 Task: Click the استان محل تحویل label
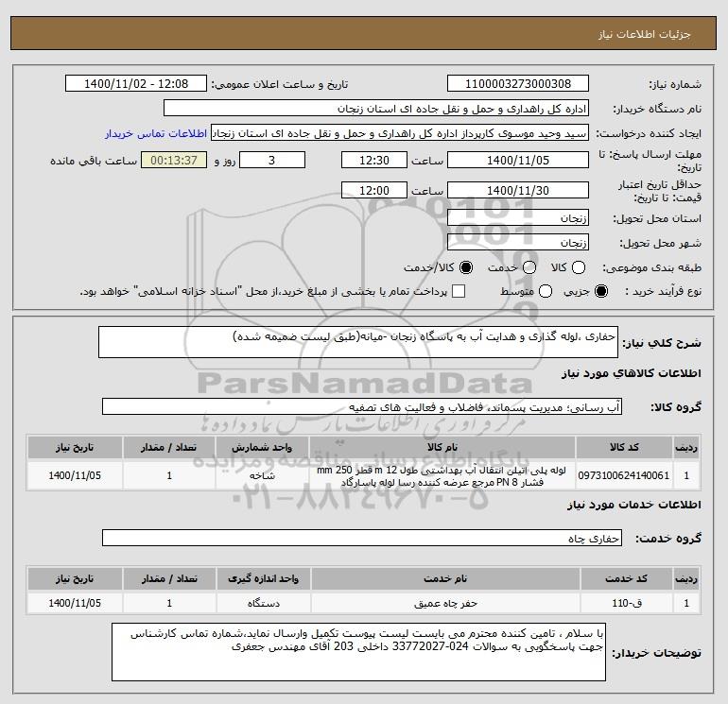tap(657, 218)
